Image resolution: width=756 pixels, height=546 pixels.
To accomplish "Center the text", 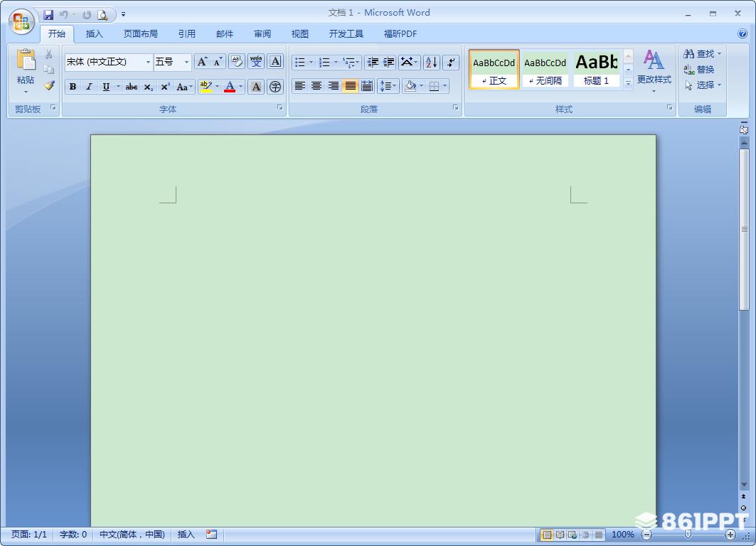I will [316, 86].
